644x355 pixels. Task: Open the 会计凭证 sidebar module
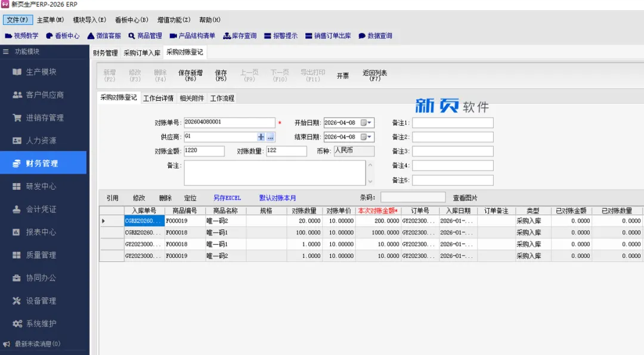click(43, 209)
